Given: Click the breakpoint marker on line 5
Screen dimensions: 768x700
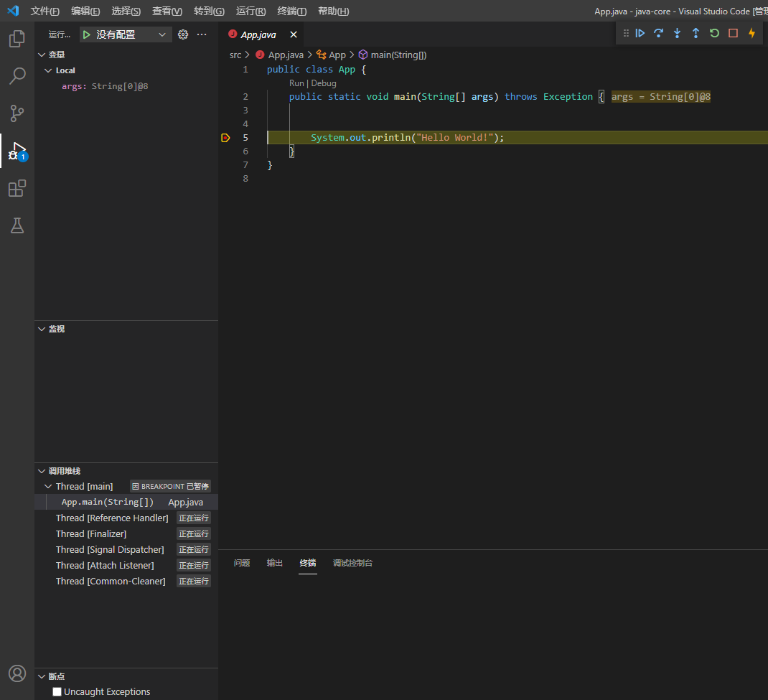Looking at the screenshot, I should [226, 138].
